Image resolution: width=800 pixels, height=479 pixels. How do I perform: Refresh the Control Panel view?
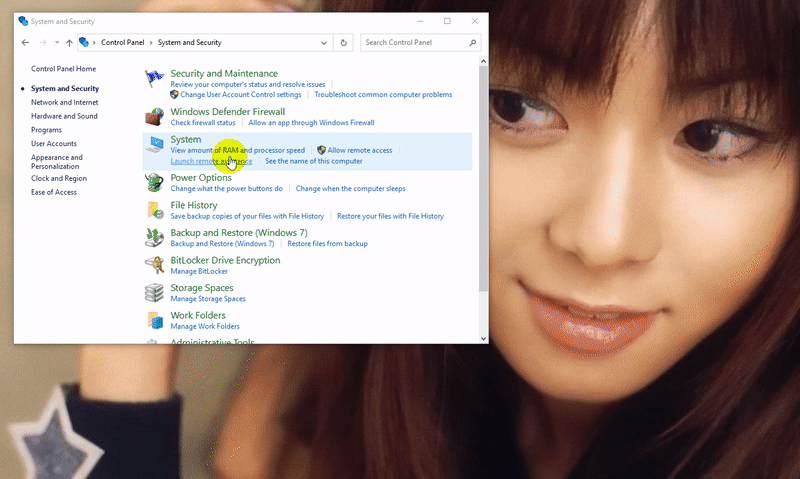tap(343, 42)
